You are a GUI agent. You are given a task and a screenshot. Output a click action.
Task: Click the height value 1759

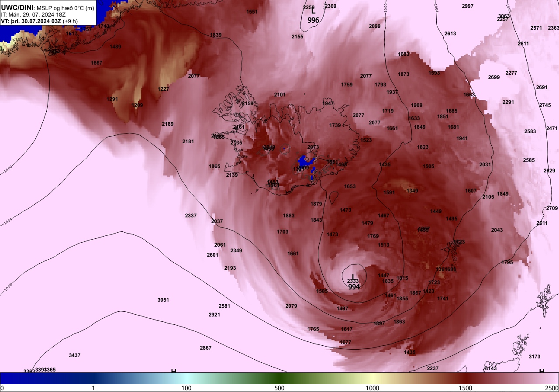click(x=347, y=85)
